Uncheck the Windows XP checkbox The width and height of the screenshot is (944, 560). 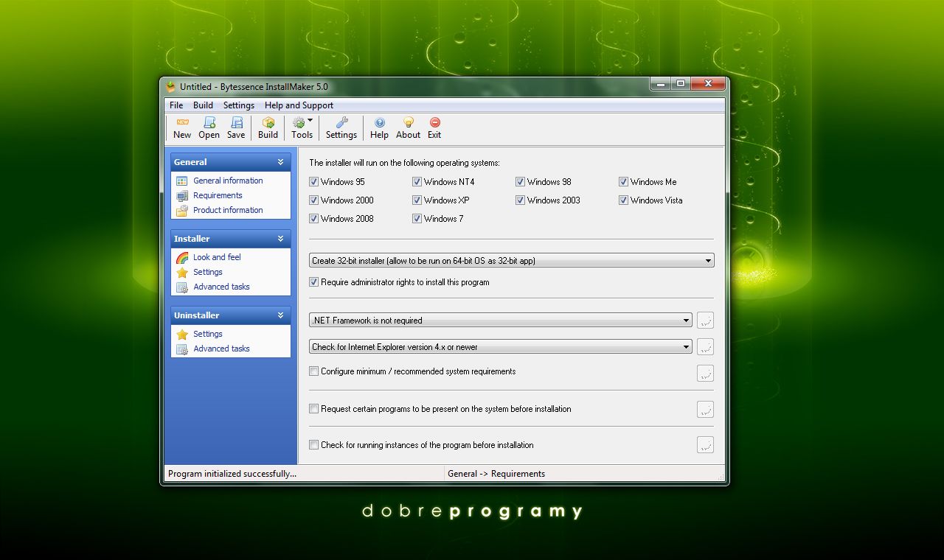point(417,200)
